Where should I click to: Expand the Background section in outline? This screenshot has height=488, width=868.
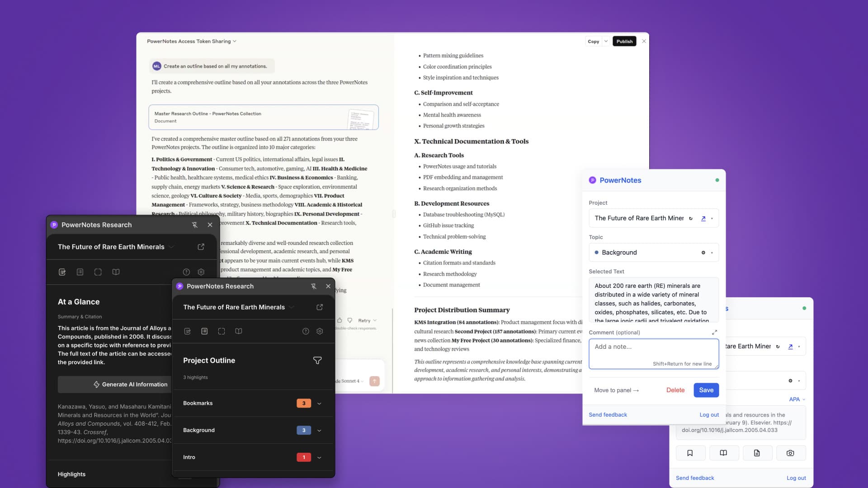(319, 431)
